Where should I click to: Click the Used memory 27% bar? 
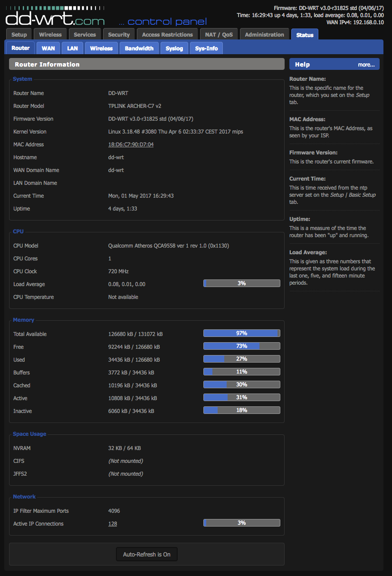tap(242, 359)
